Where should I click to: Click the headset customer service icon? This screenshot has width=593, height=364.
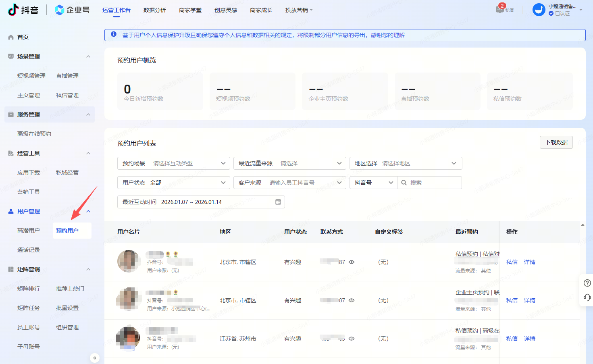pyautogui.click(x=587, y=298)
